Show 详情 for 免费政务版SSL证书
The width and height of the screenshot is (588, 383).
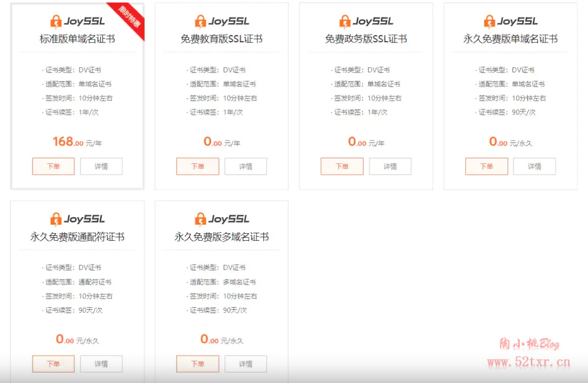(390, 166)
